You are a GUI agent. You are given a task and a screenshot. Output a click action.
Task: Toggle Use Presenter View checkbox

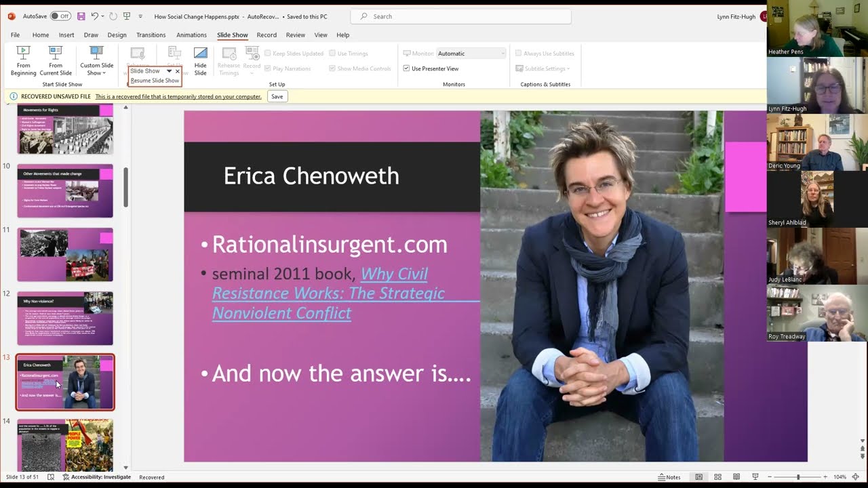point(406,68)
